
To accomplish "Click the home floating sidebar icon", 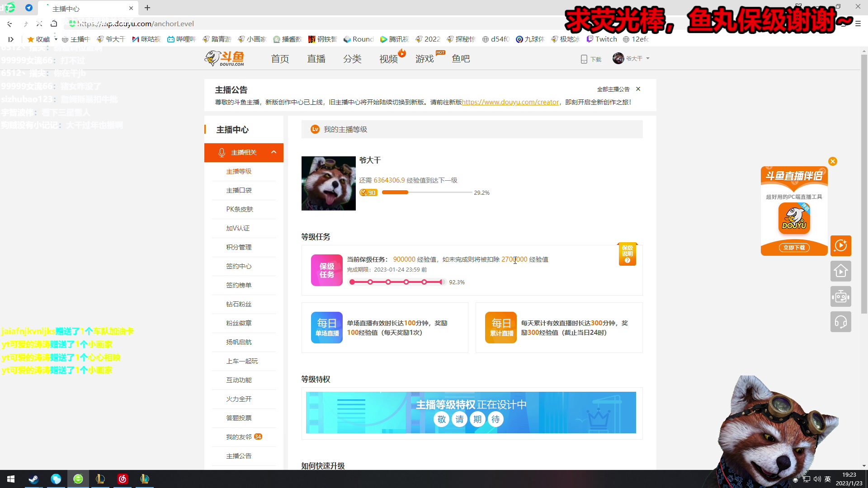I will [x=841, y=271].
